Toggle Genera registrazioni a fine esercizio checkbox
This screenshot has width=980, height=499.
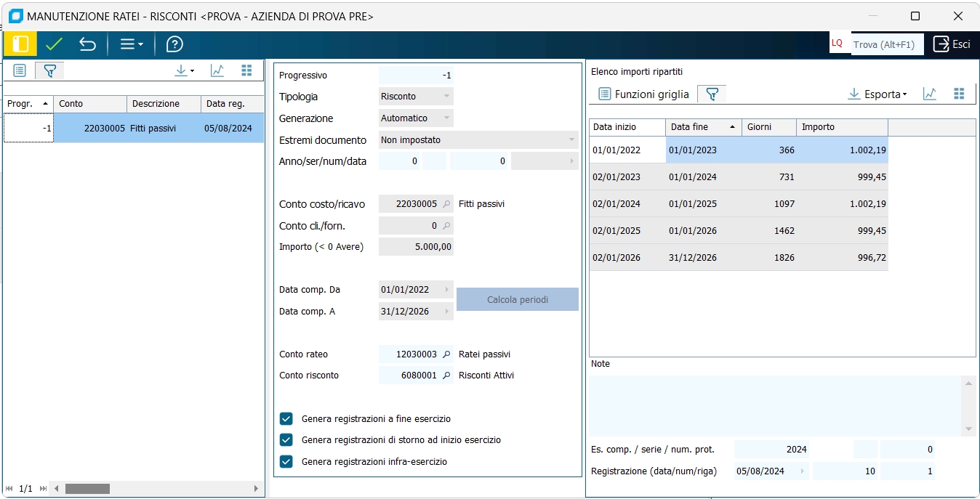(x=286, y=419)
